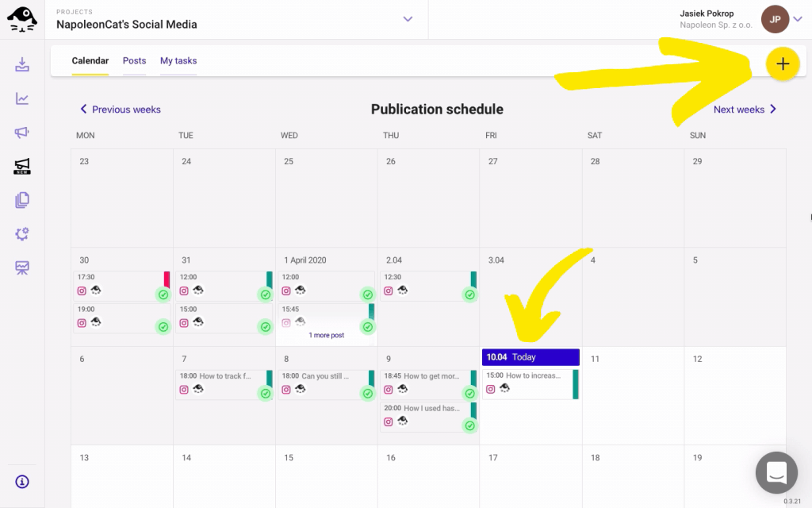Screen dimensions: 812x508
Task: Click the "Publication schedule" heading
Action: tap(437, 110)
